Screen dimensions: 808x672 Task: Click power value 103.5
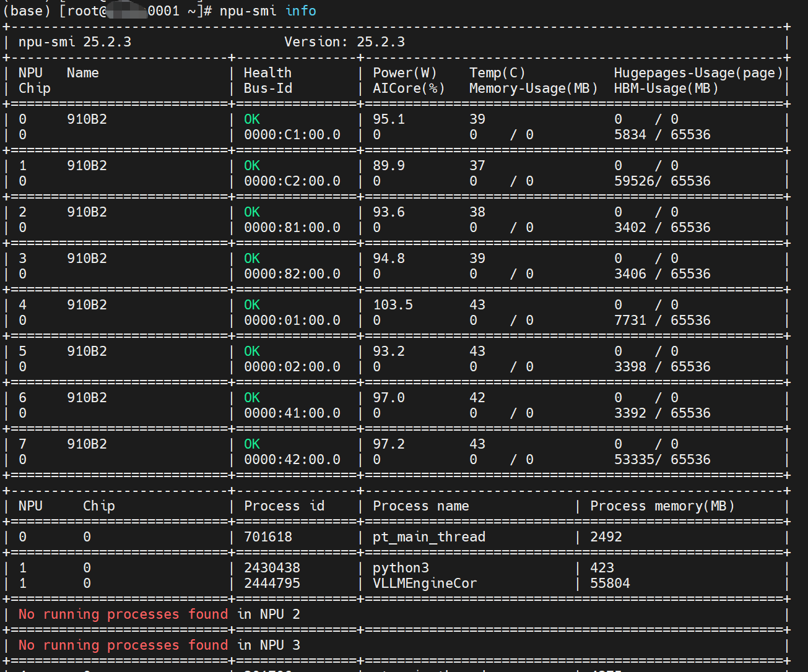[x=393, y=305]
